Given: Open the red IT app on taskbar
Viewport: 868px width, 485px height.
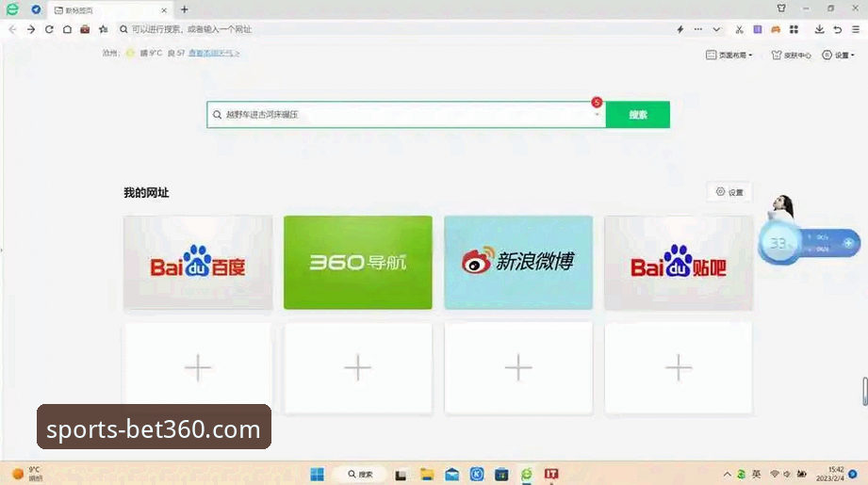Looking at the screenshot, I should (x=551, y=474).
